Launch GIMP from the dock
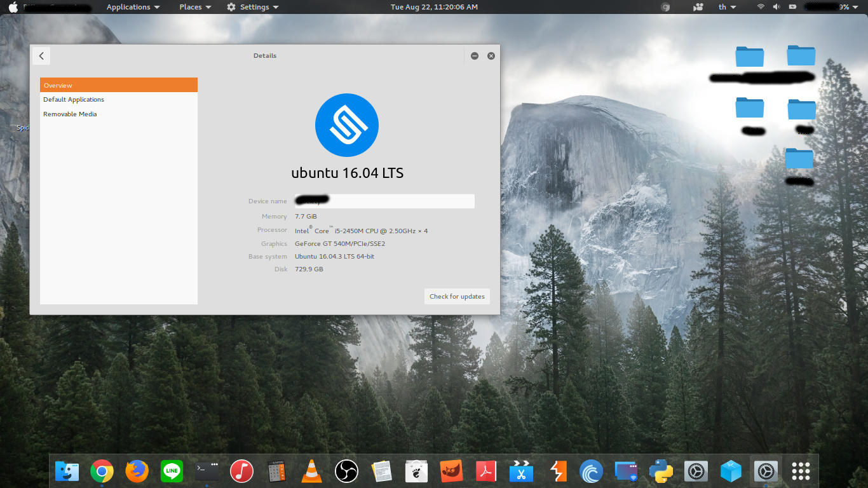 [451, 471]
